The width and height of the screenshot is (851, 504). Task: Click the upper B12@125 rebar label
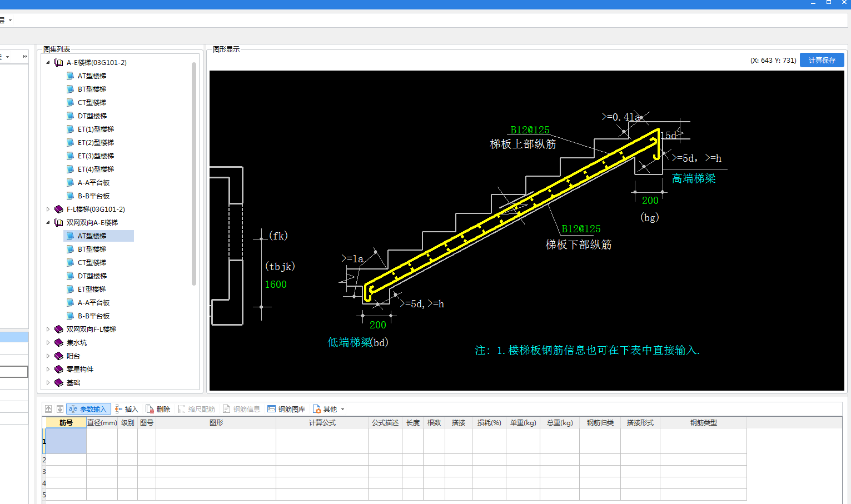pyautogui.click(x=530, y=130)
